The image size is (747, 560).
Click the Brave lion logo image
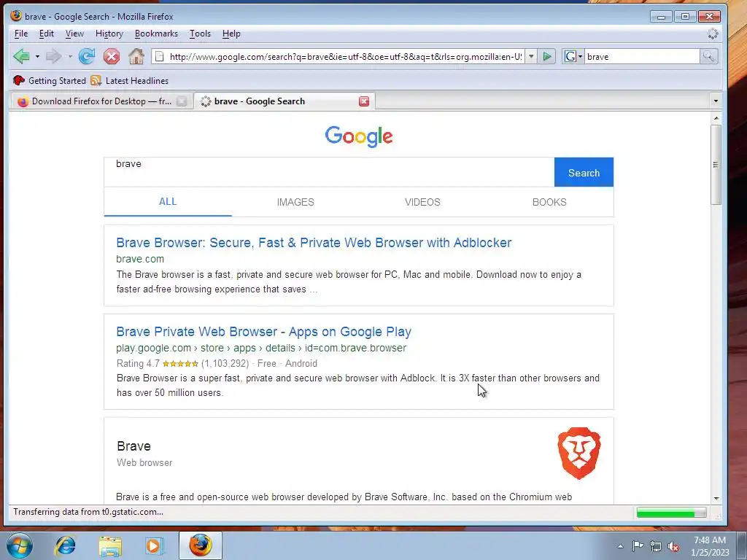[579, 453]
